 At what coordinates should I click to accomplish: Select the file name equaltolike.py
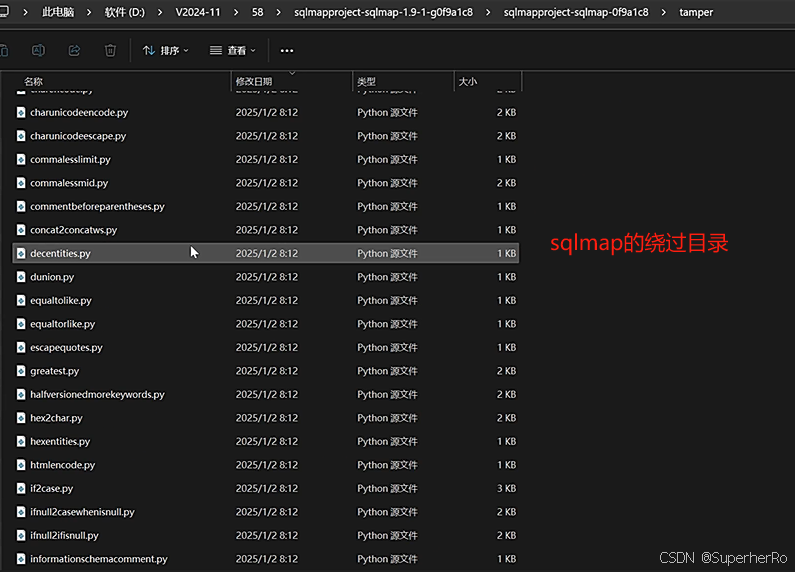[x=61, y=301]
